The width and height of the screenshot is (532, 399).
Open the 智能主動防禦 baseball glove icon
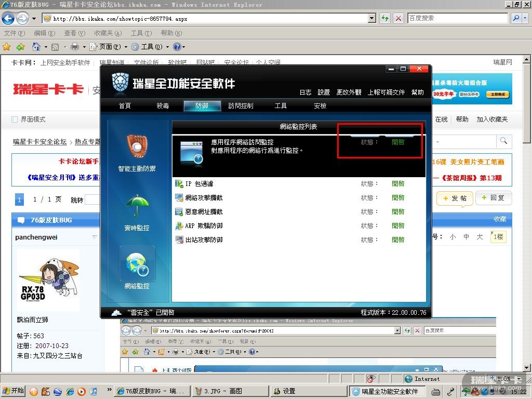click(x=137, y=146)
